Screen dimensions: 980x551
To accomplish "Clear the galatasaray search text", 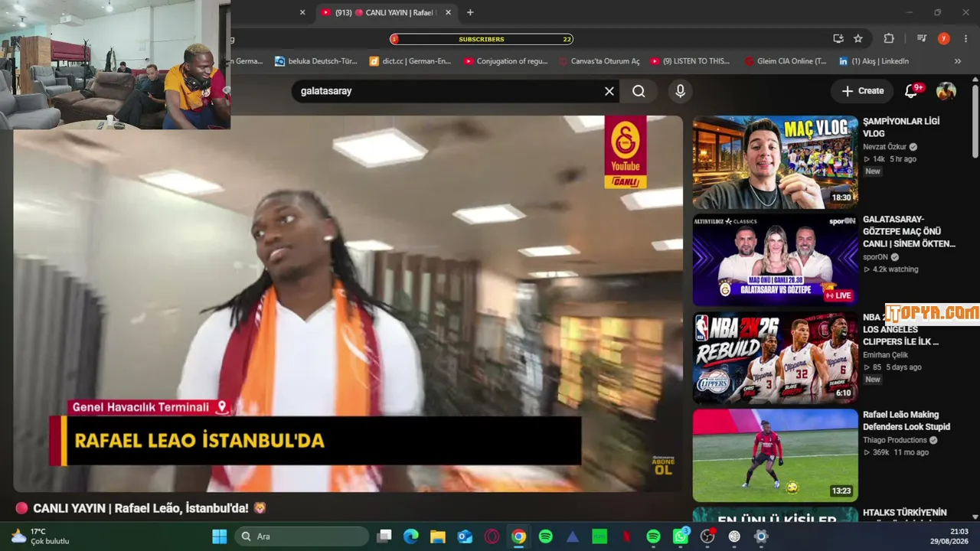I will [x=609, y=91].
